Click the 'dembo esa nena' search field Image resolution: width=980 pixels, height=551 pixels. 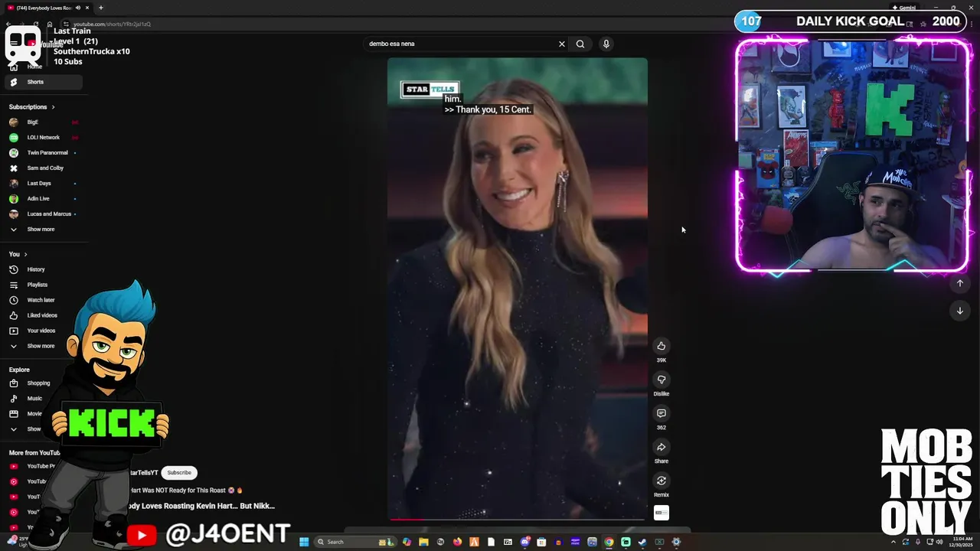coord(459,44)
